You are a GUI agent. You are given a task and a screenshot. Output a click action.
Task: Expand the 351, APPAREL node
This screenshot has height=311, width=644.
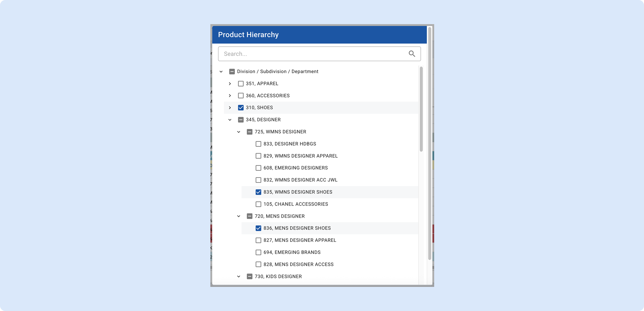230,84
